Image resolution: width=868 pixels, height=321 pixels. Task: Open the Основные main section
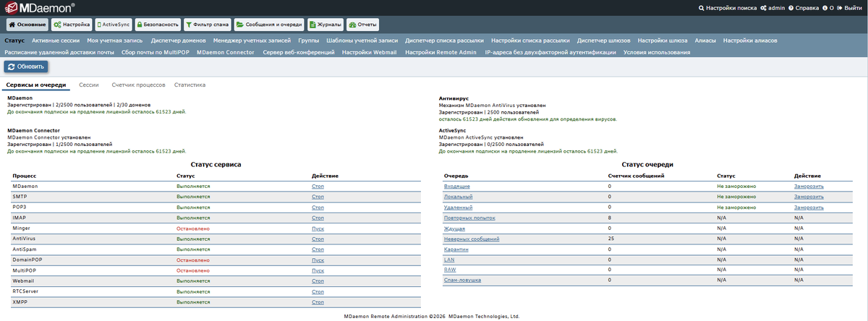[x=27, y=24]
